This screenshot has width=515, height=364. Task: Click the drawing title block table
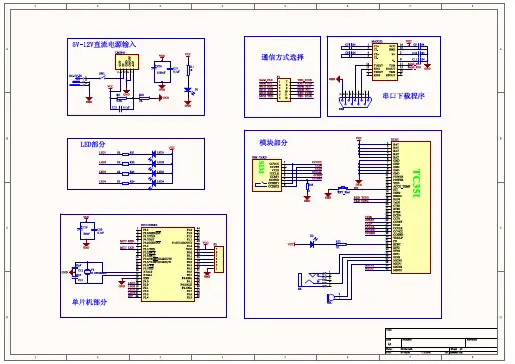click(x=441, y=341)
